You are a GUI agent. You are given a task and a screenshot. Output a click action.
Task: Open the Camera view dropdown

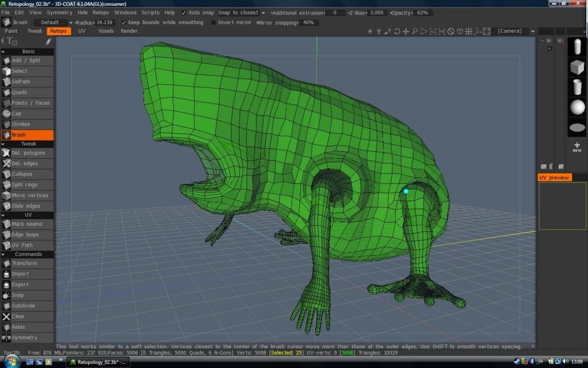(x=514, y=31)
